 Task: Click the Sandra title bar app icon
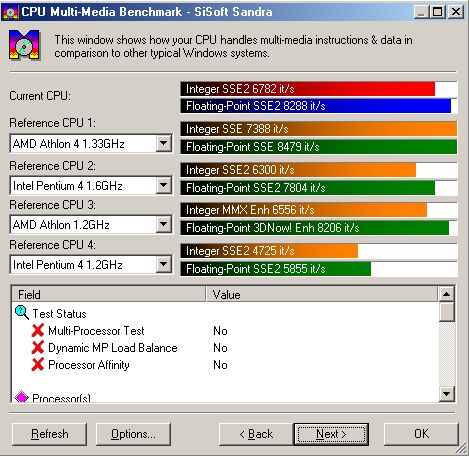10,12
